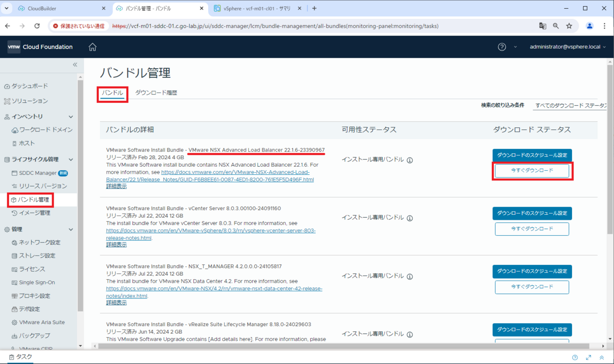This screenshot has height=364, width=614.
Task: Open ストレージ設定 in the sidebar
Action: coord(33,256)
